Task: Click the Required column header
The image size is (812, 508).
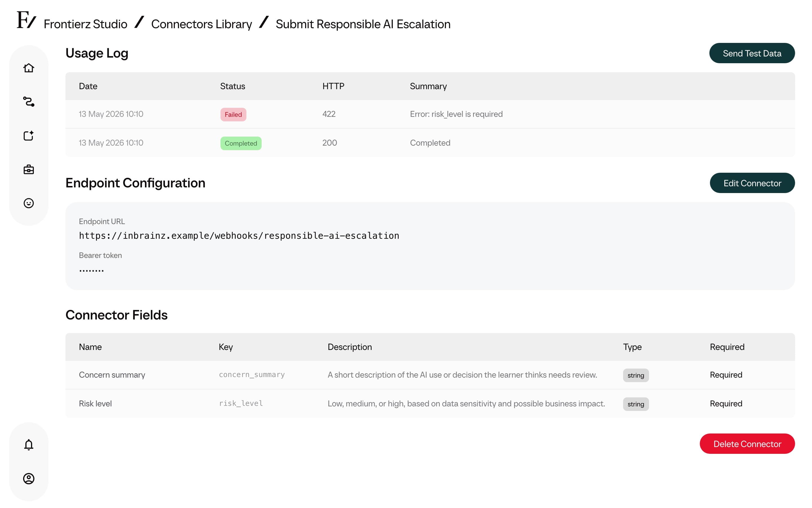Action: tap(727, 347)
